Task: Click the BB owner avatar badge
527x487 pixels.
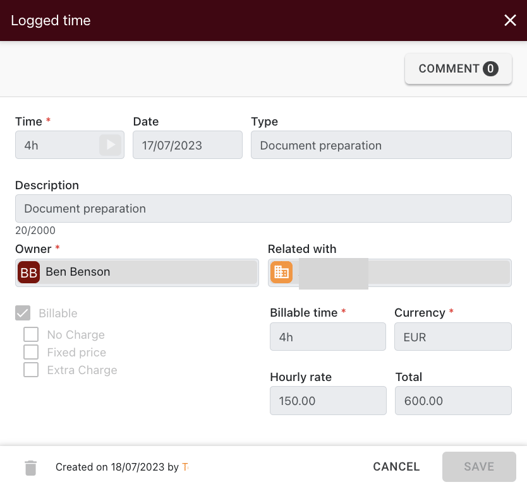Action: click(29, 272)
